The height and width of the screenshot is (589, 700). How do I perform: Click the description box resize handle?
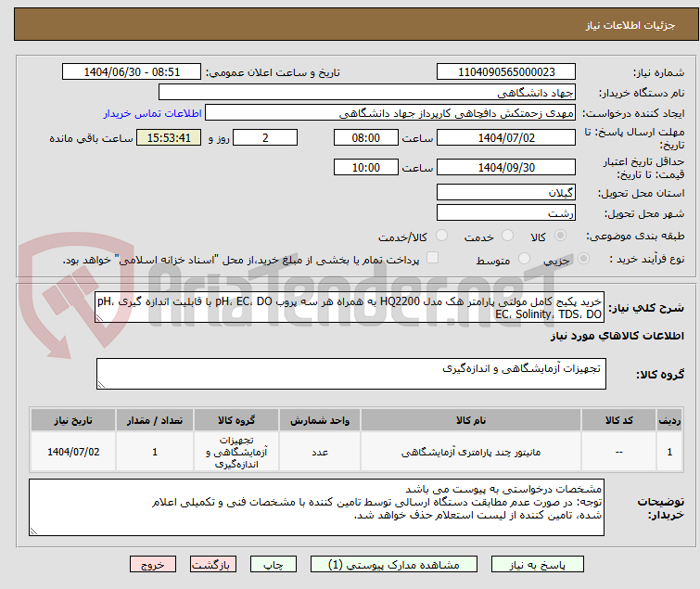99,318
